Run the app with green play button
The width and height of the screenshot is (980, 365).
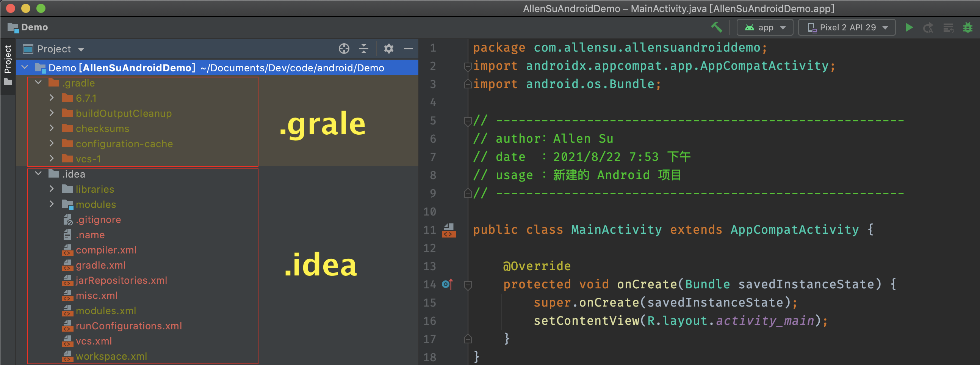click(x=909, y=27)
